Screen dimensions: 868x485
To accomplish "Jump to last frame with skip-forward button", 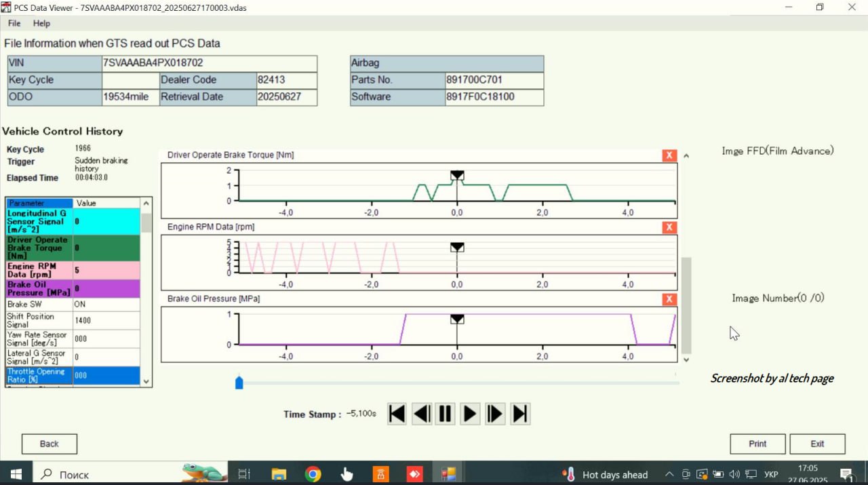I will [520, 414].
